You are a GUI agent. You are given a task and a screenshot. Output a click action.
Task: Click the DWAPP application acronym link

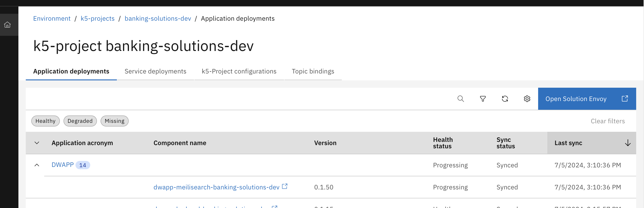point(63,165)
